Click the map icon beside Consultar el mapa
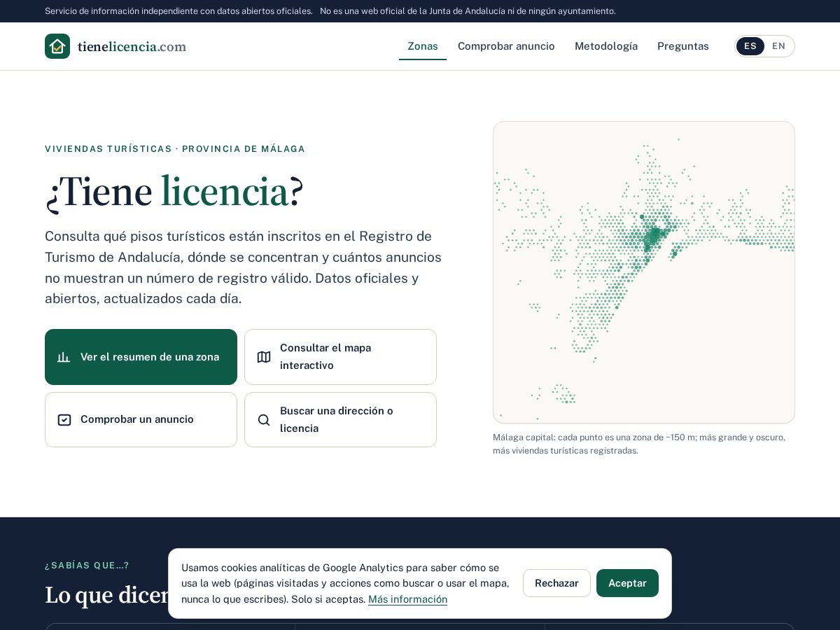Screen dimensions: 840x630 tap(264, 357)
